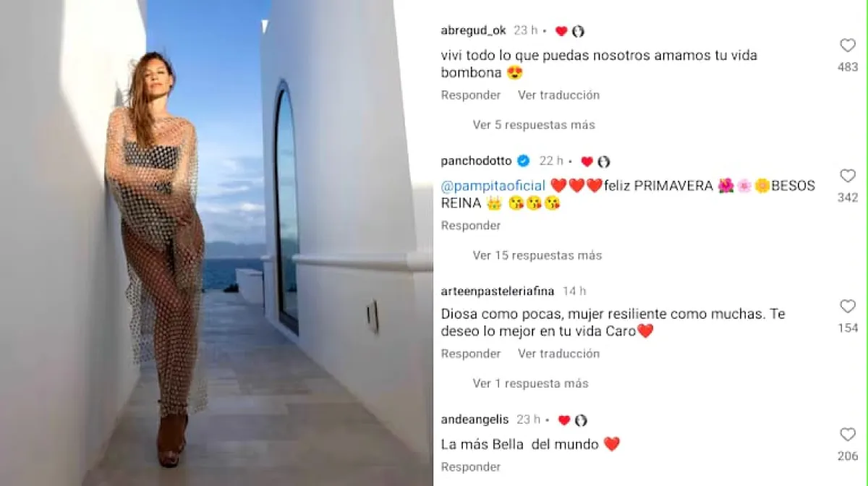Open Ver traducción under arteenpasteleriafina comment
Viewport: 868px width, 486px height.
tap(558, 354)
